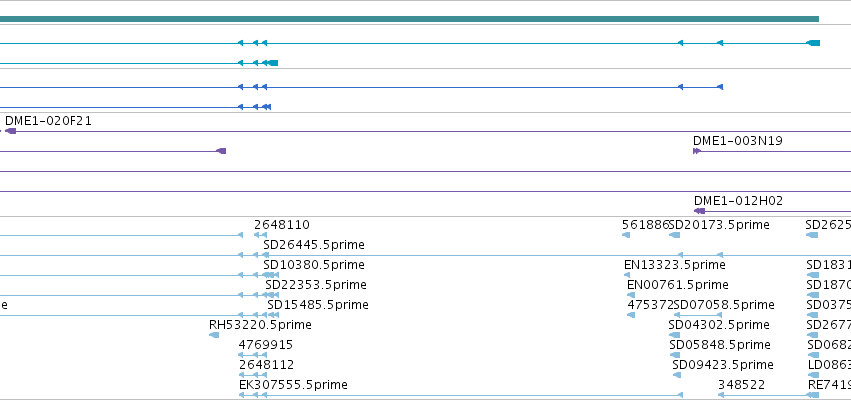Select the SD04302.5prime label
The height and width of the screenshot is (400, 851).
coord(719,325)
